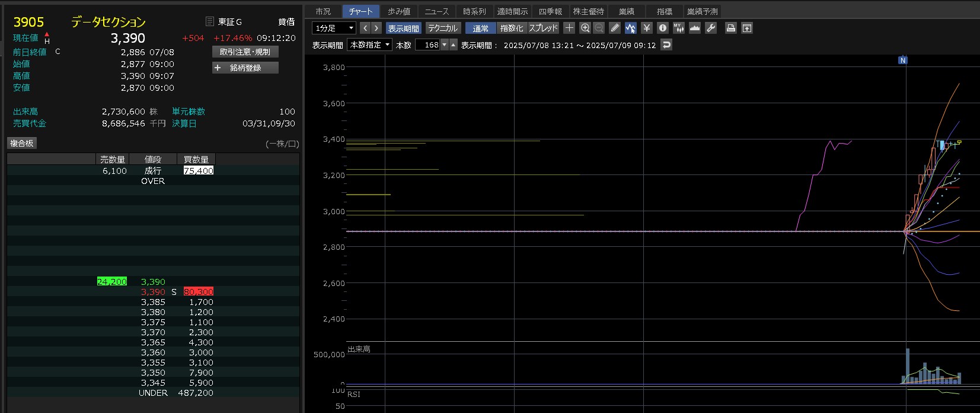This screenshot has height=413, width=980.
Task: Increase bar count with up arrow
Action: [x=454, y=45]
